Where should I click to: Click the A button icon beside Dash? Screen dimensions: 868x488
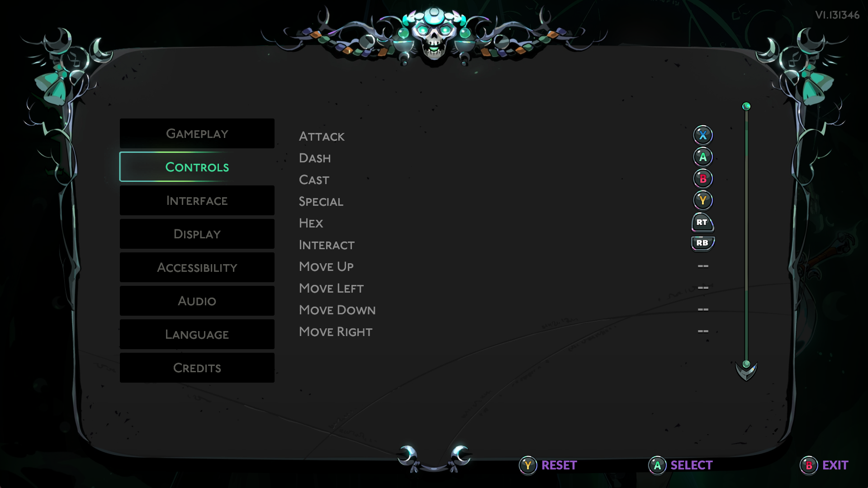[702, 157]
